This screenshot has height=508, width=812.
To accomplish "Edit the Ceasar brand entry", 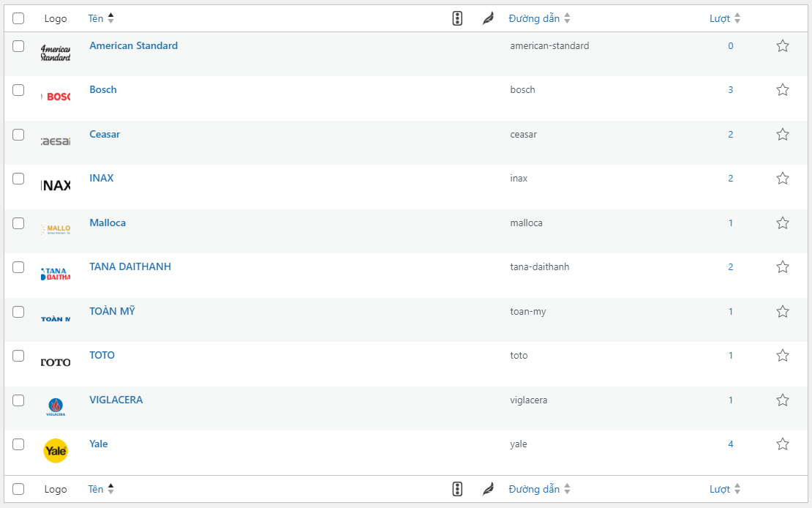I will click(x=105, y=134).
